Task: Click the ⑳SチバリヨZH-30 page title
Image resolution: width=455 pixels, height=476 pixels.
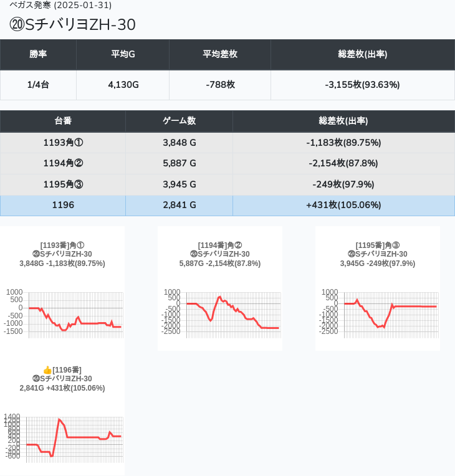Action: coord(73,24)
